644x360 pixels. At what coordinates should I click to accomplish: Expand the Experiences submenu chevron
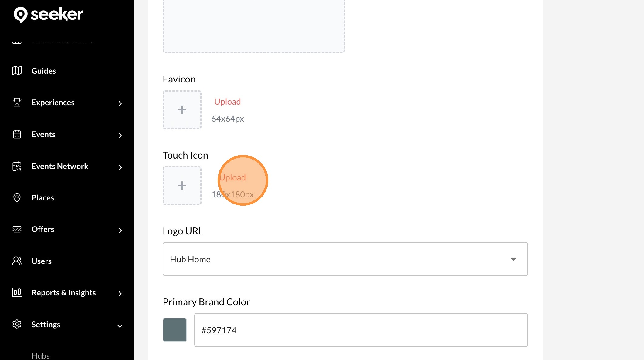120,104
